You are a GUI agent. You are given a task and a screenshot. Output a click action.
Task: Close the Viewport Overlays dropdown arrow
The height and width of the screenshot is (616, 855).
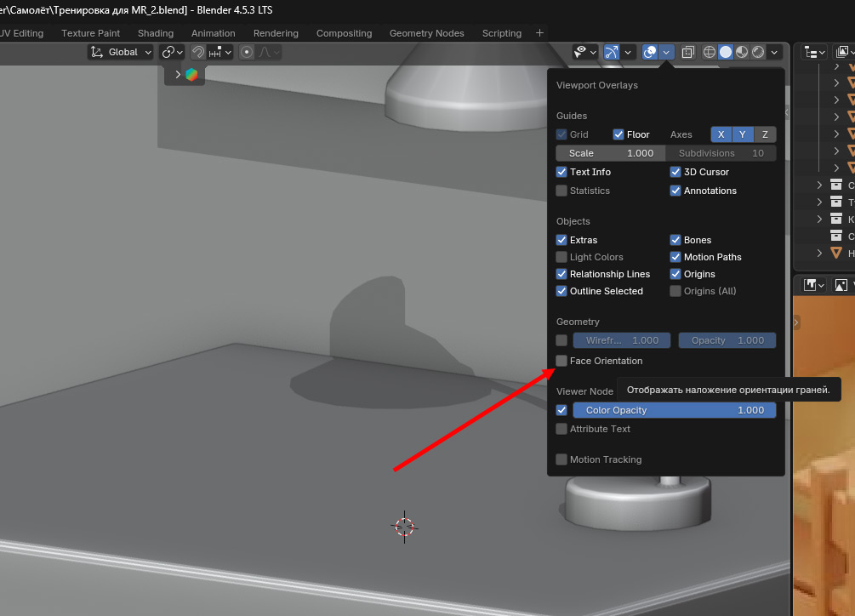tap(667, 52)
